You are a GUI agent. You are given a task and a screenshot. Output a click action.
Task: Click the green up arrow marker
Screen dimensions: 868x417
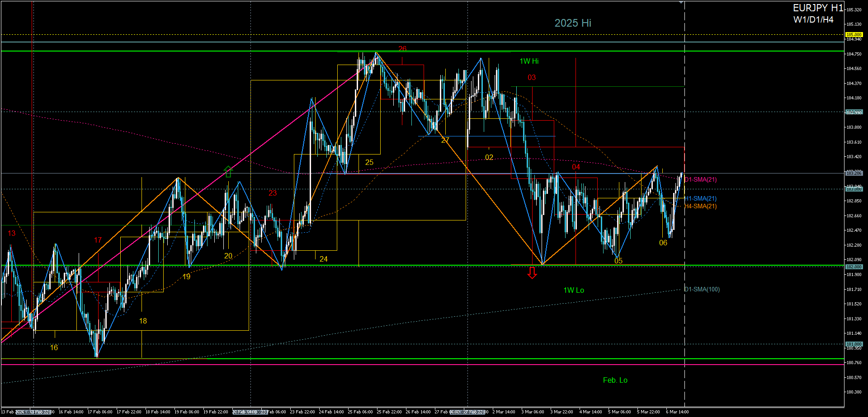click(x=228, y=171)
